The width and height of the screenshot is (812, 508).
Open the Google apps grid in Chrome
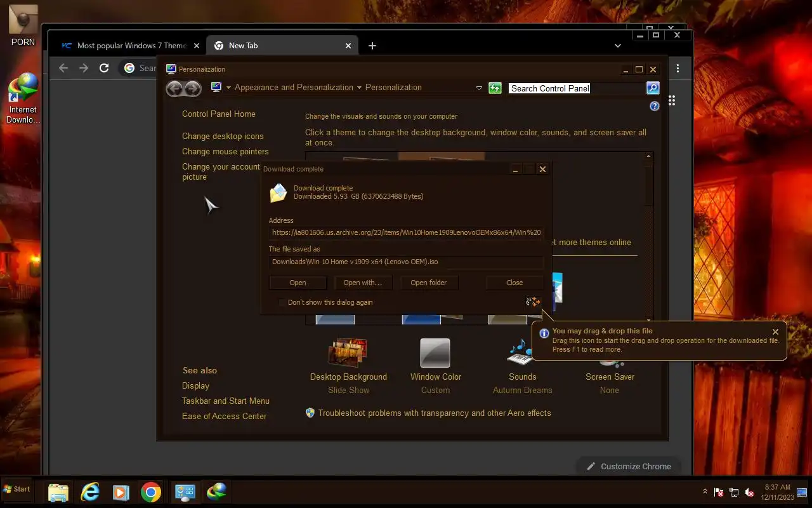672,100
